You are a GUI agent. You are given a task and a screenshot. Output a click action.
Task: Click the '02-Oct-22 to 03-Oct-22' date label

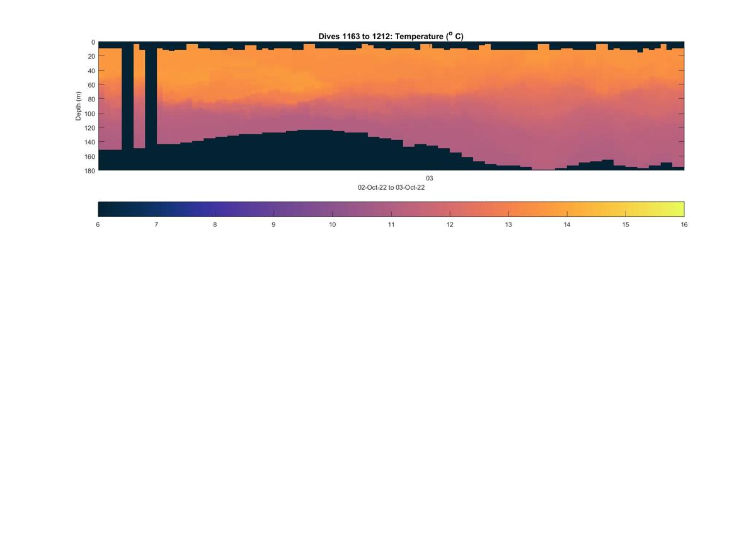391,187
